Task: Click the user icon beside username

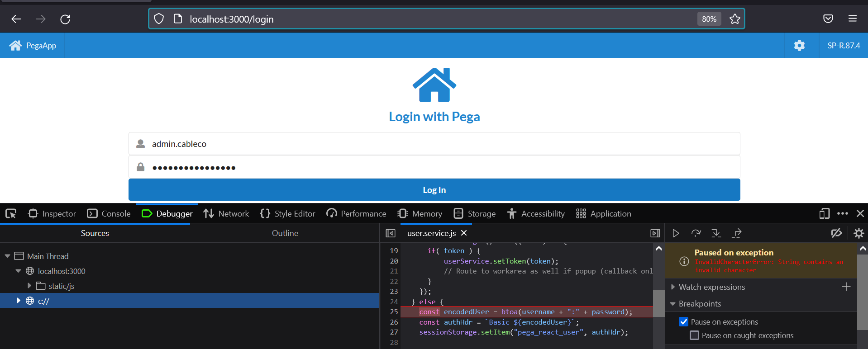Action: coord(141,144)
